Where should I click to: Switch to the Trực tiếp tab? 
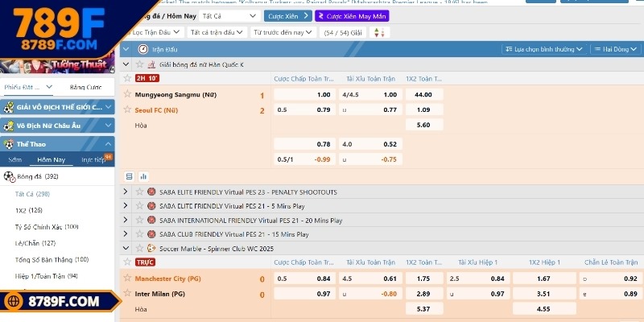93,159
